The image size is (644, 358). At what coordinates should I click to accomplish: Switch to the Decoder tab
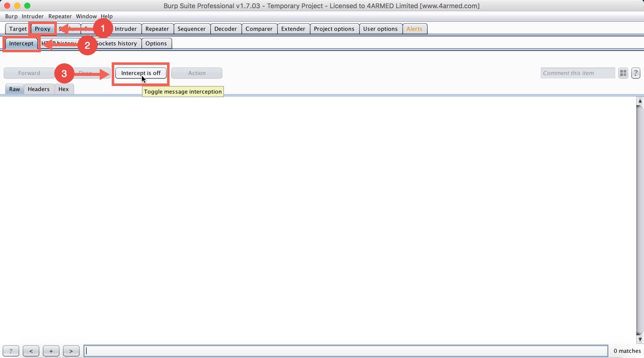tap(225, 29)
